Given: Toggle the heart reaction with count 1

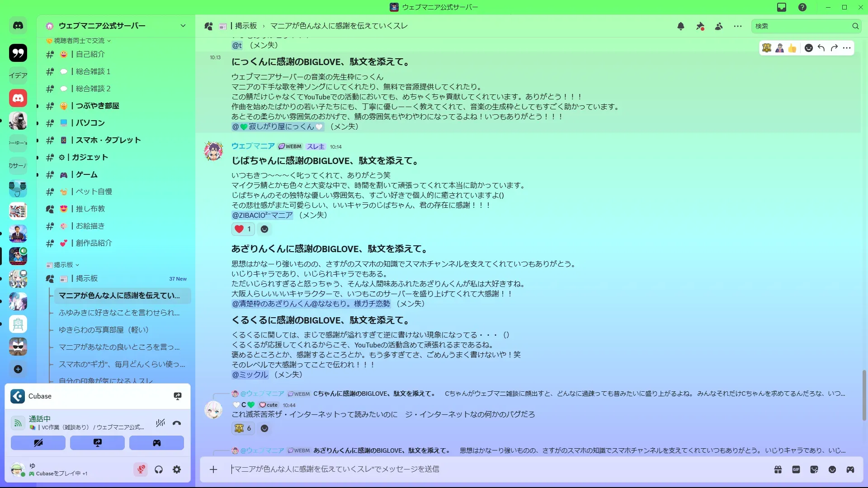Looking at the screenshot, I should [243, 229].
